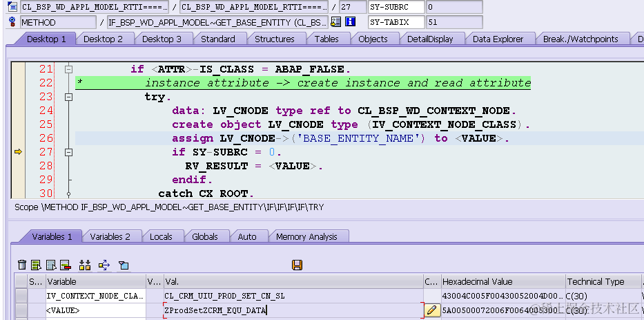Select the row header of IV_CONTEXT_NODE_CLA row
Screen dimensions: 644x320
pos(21,296)
